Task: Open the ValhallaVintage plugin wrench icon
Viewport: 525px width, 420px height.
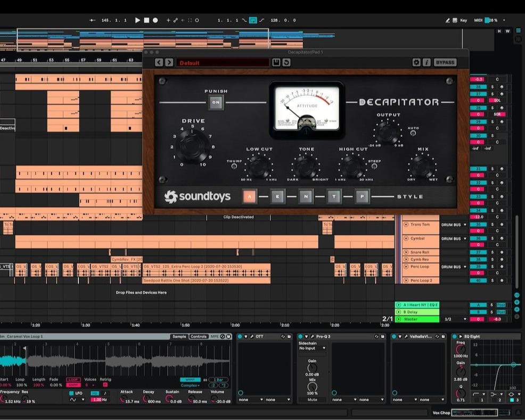Action: (406, 336)
